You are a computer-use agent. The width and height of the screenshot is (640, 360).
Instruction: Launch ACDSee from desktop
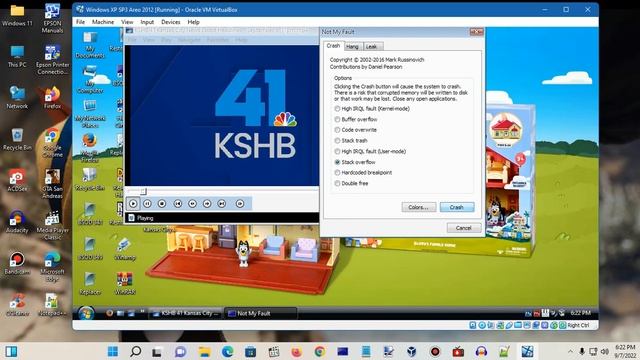pos(17,180)
